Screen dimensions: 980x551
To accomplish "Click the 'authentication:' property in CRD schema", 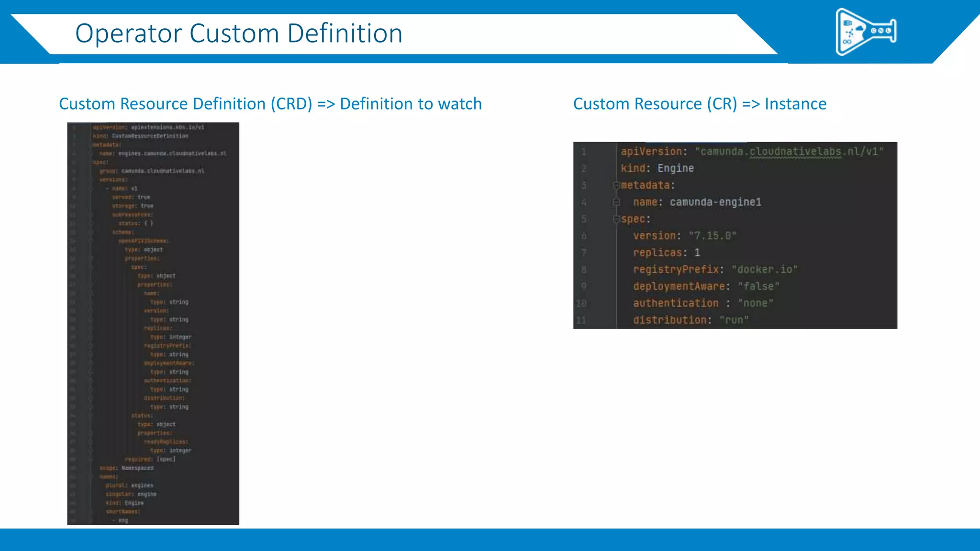I will click(x=167, y=381).
